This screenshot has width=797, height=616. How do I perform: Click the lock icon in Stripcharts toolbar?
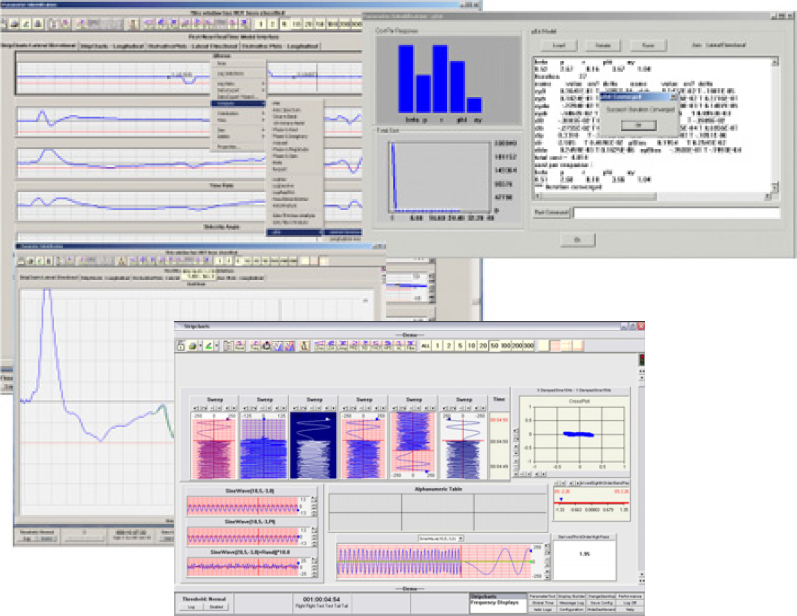pos(180,346)
